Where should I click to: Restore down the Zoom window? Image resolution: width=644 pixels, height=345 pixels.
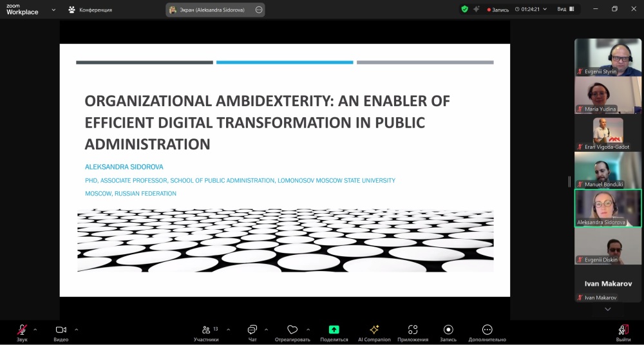tap(614, 9)
